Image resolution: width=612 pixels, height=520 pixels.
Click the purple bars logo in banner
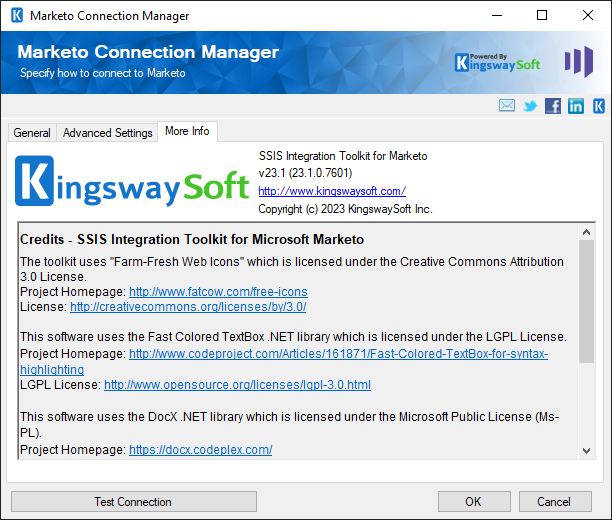click(579, 62)
